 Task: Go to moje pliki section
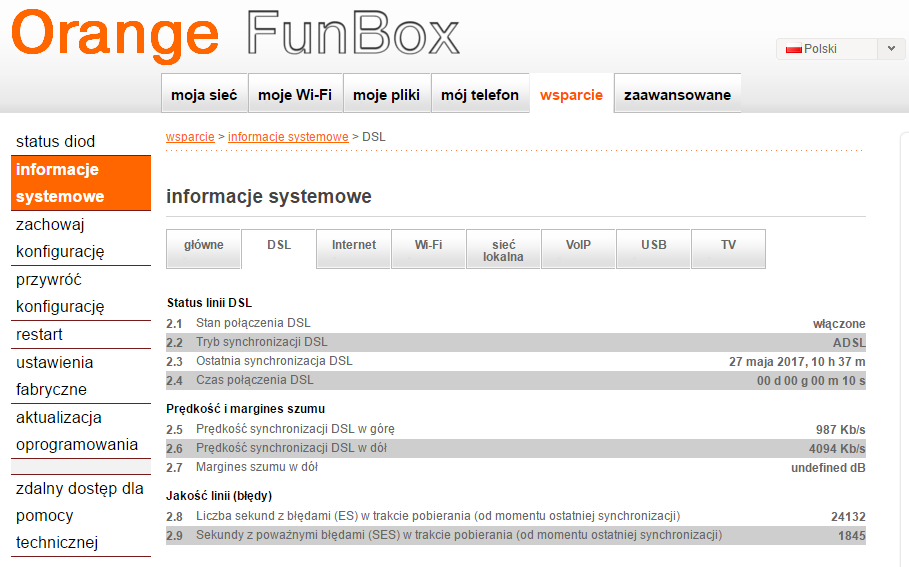pyautogui.click(x=387, y=95)
